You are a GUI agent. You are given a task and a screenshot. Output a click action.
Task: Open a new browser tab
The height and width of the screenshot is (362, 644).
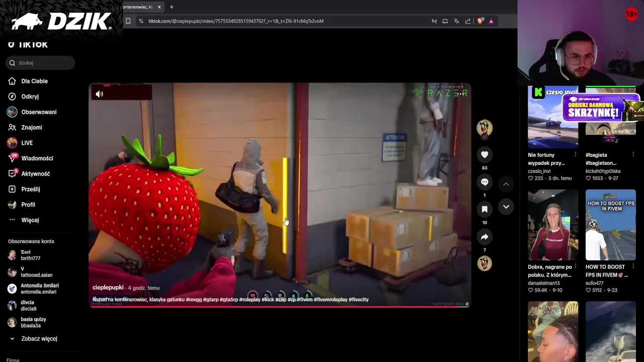point(172,7)
